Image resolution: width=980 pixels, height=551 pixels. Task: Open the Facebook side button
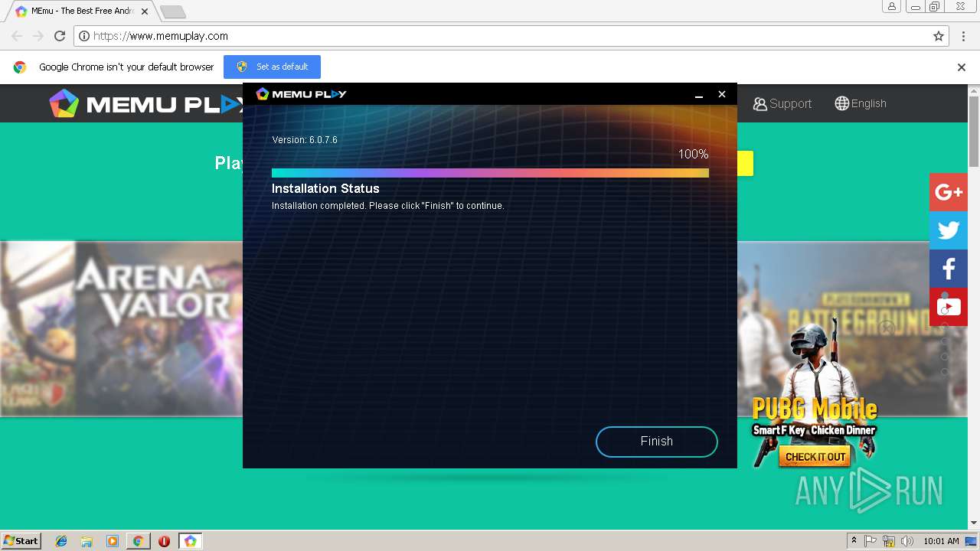coord(949,269)
